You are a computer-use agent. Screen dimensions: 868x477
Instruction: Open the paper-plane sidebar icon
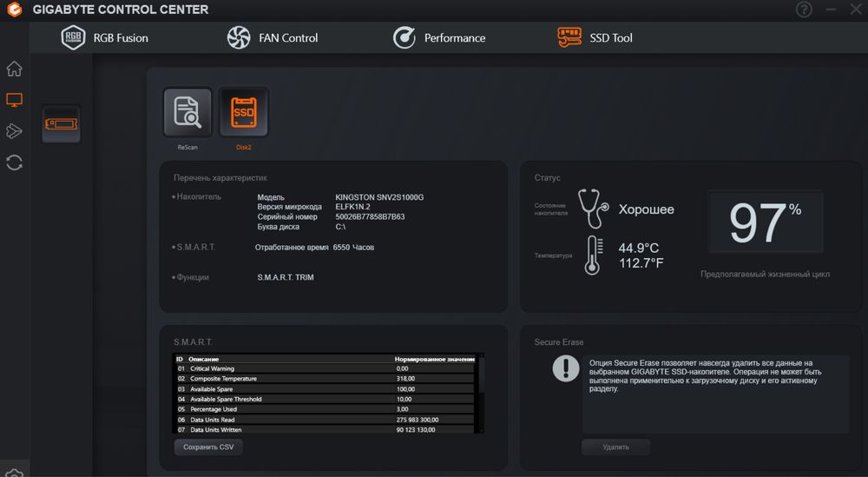15,131
